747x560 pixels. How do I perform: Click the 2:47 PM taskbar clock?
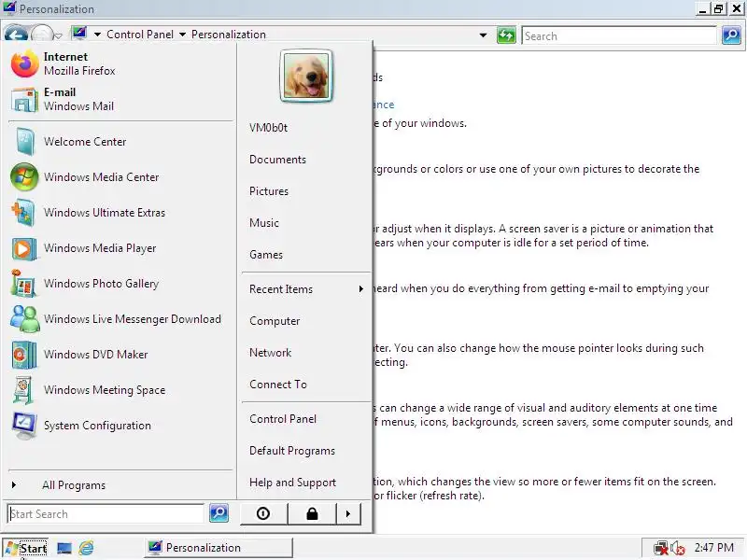pos(713,548)
